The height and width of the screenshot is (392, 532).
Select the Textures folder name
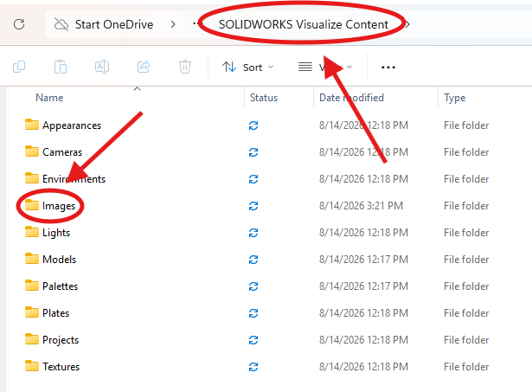pos(61,367)
